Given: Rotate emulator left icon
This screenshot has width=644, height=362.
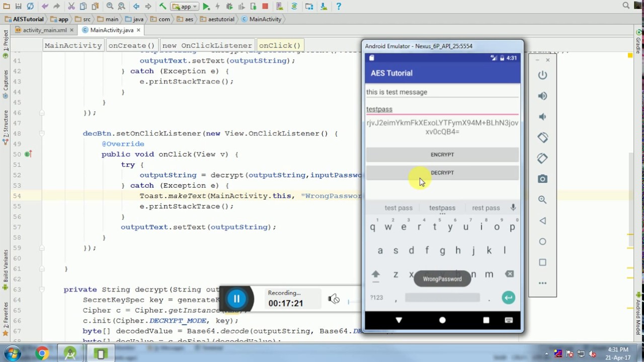Looking at the screenshot, I should (542, 137).
